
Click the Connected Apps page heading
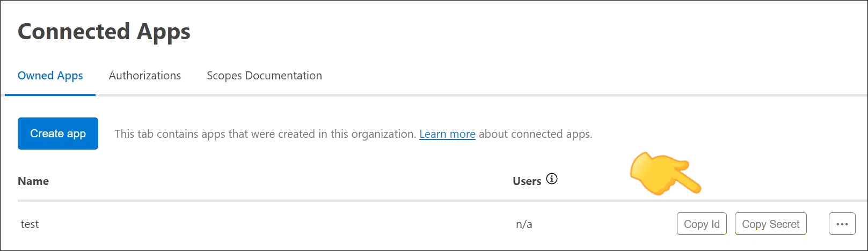[104, 32]
